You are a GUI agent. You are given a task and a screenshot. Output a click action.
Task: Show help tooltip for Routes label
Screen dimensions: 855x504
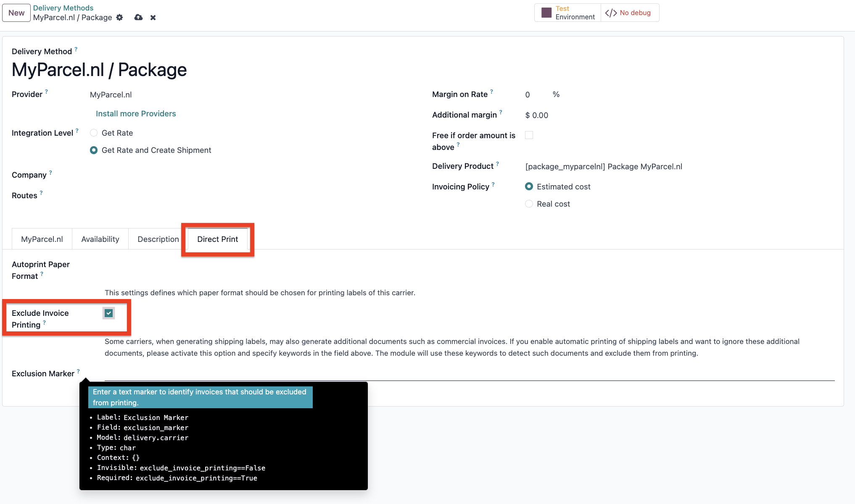pos(41,193)
